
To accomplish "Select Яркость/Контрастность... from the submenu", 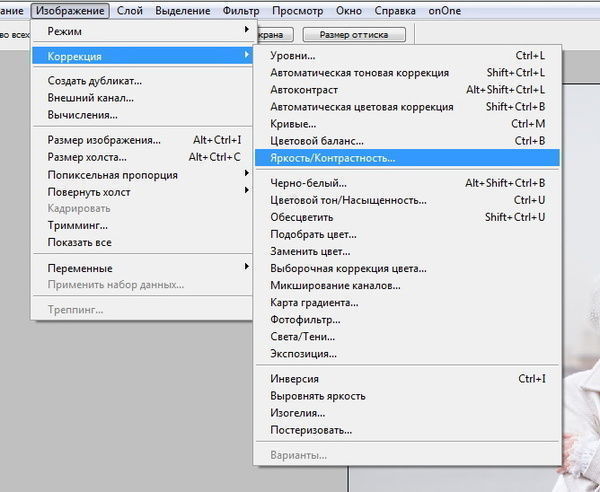I will (x=333, y=158).
